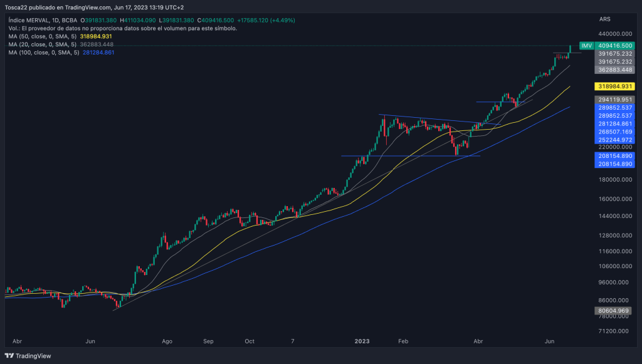The height and width of the screenshot is (364, 642).
Task: Click the green IMV symbol tag
Action: pyautogui.click(x=586, y=46)
